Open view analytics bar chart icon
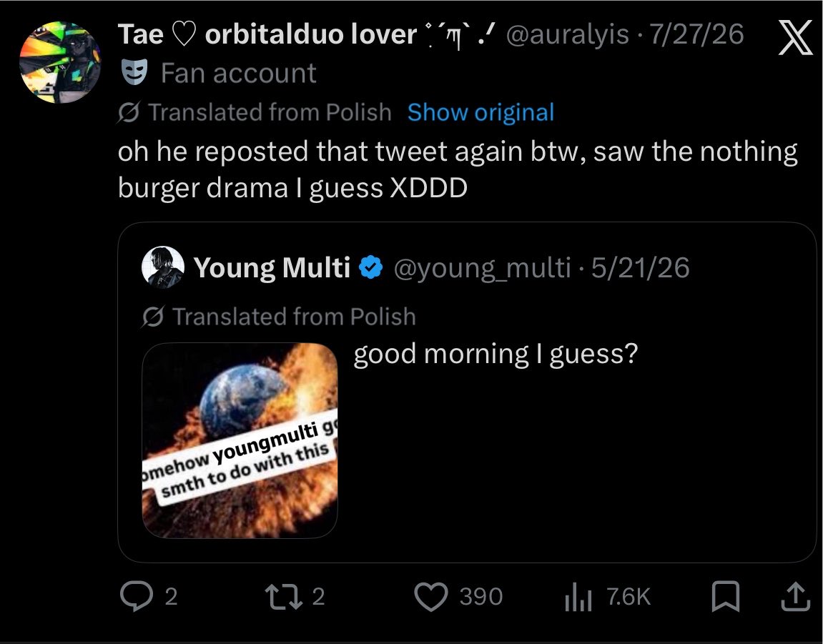 [578, 598]
